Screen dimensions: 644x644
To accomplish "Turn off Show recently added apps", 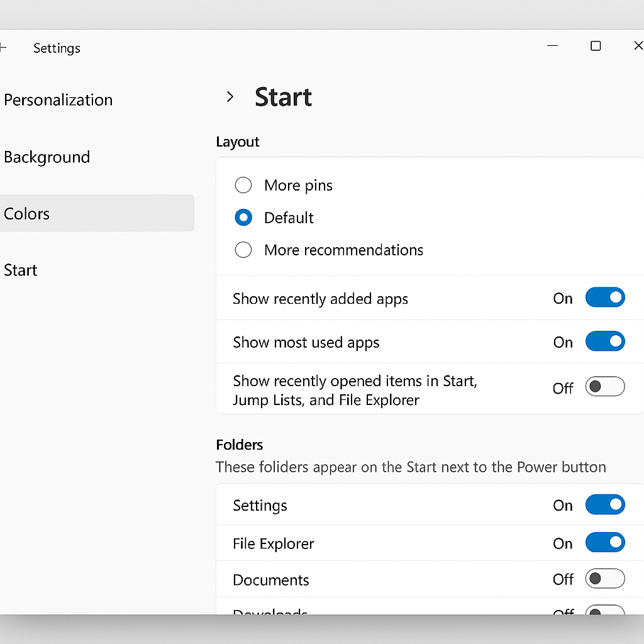I will 605,297.
